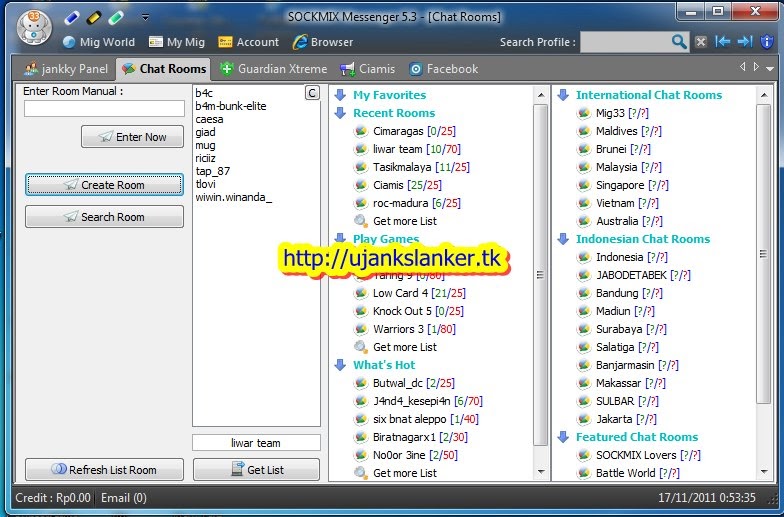The height and width of the screenshot is (517, 784).
Task: Collapse the Indonesian Chat Rooms arrow
Action: (x=563, y=239)
